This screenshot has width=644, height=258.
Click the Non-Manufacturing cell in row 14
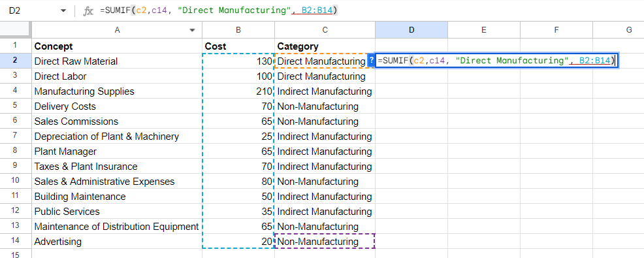pos(325,242)
